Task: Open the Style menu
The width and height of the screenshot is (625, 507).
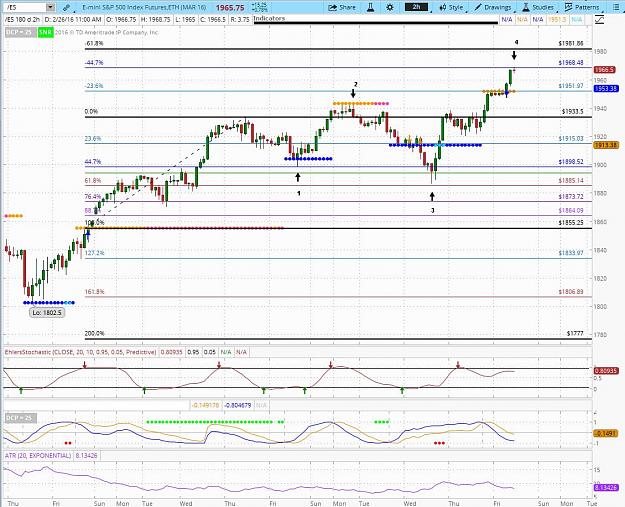Action: click(x=452, y=7)
